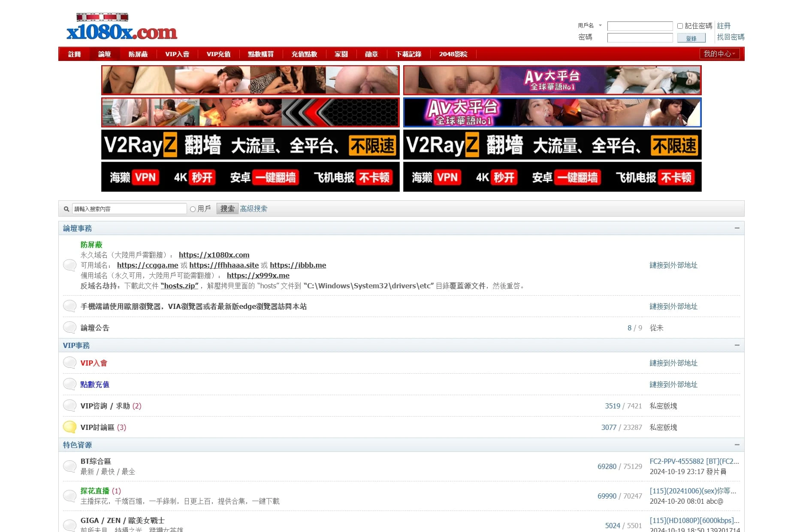The image size is (803, 532).
Task: Click the 登錄 login button
Action: tap(691, 38)
